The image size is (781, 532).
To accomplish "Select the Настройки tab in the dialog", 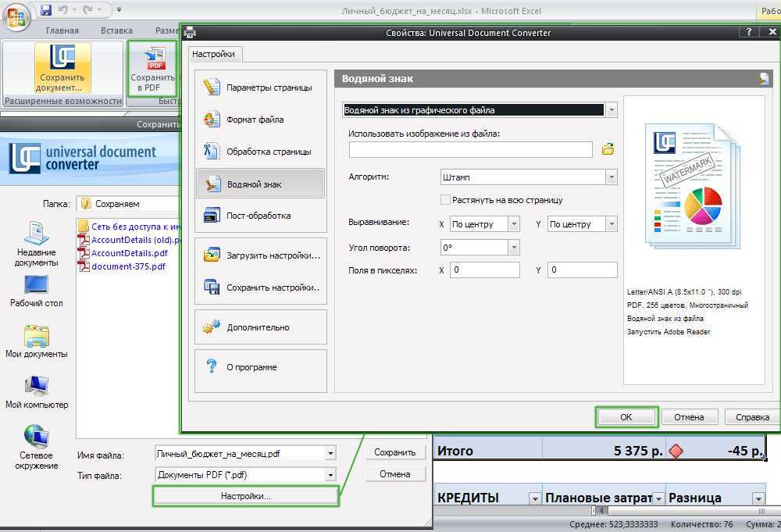I will pos(214,54).
